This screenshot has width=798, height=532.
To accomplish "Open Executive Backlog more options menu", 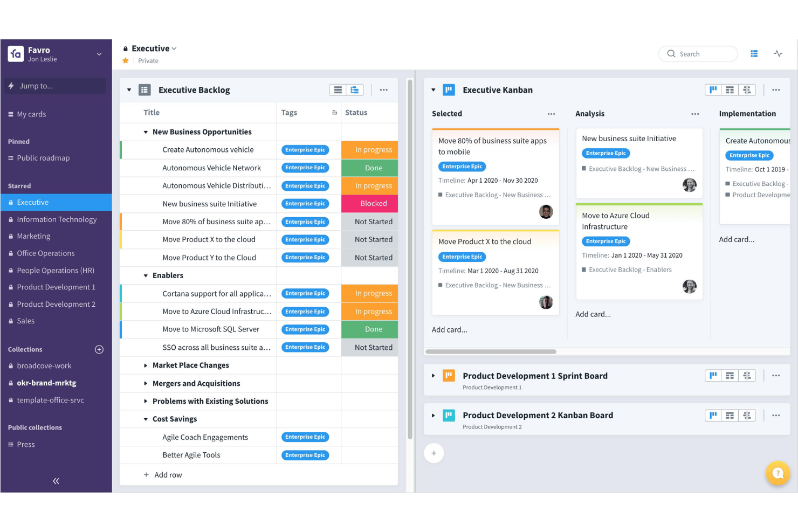I will coord(384,90).
